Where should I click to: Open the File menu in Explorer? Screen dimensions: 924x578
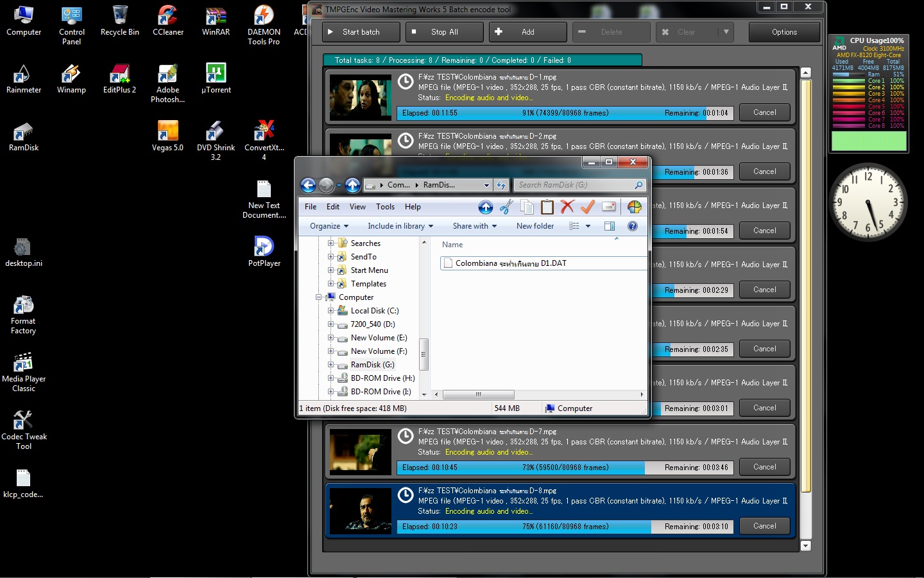[x=311, y=207]
